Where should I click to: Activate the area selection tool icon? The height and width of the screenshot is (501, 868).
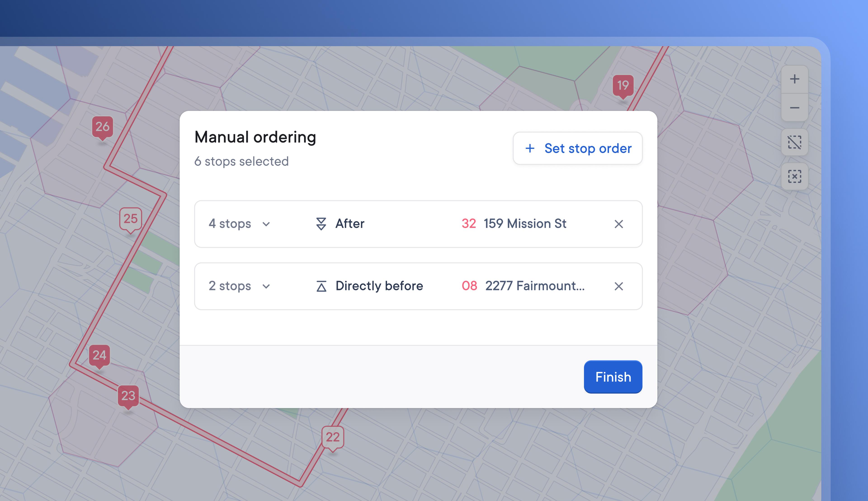pos(794,142)
